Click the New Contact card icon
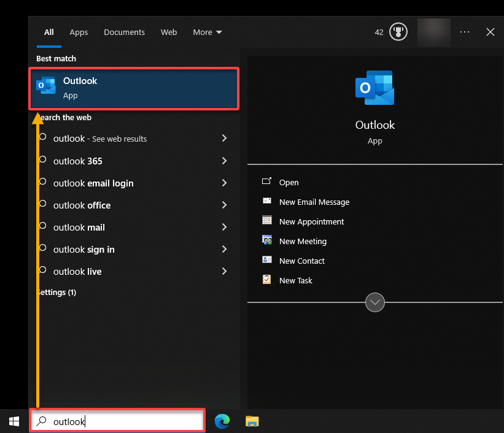 tap(267, 259)
